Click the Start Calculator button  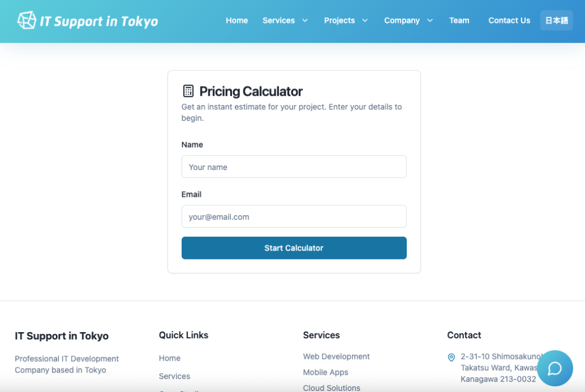click(294, 248)
